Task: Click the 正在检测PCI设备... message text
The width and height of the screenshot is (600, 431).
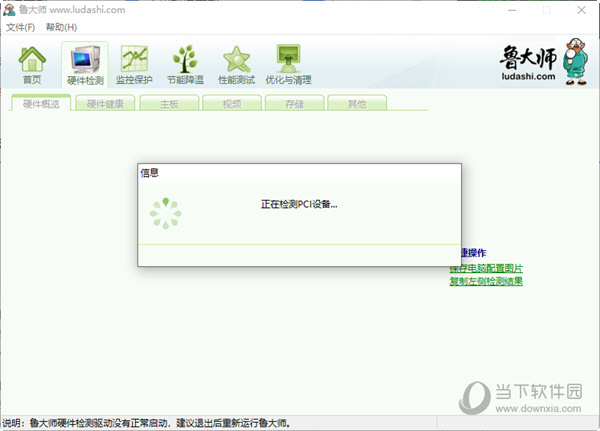Action: (x=299, y=204)
